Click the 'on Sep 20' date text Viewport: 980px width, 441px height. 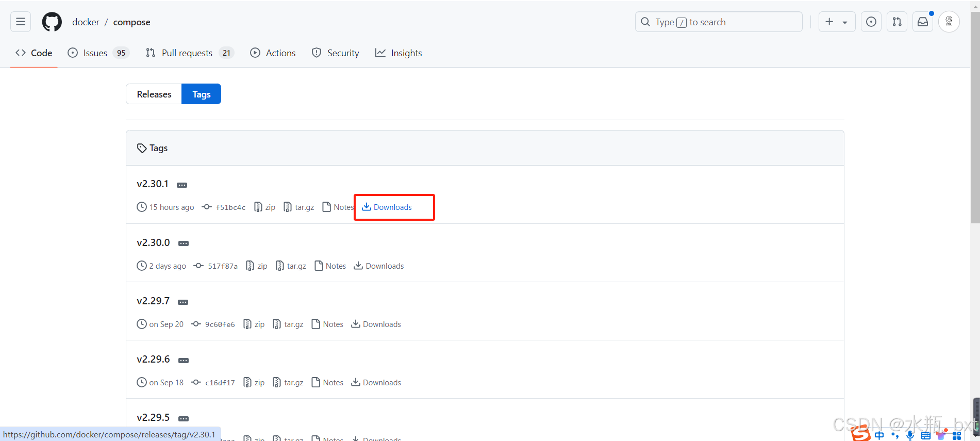click(x=166, y=324)
